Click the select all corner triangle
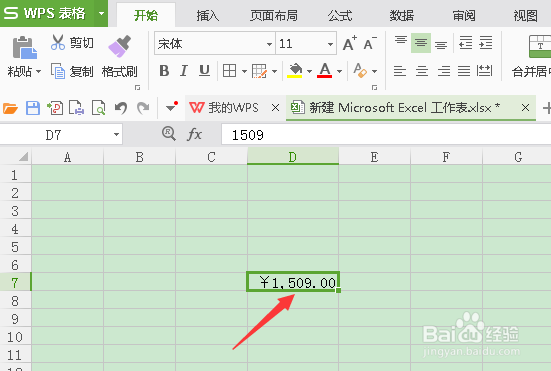 tap(23, 156)
